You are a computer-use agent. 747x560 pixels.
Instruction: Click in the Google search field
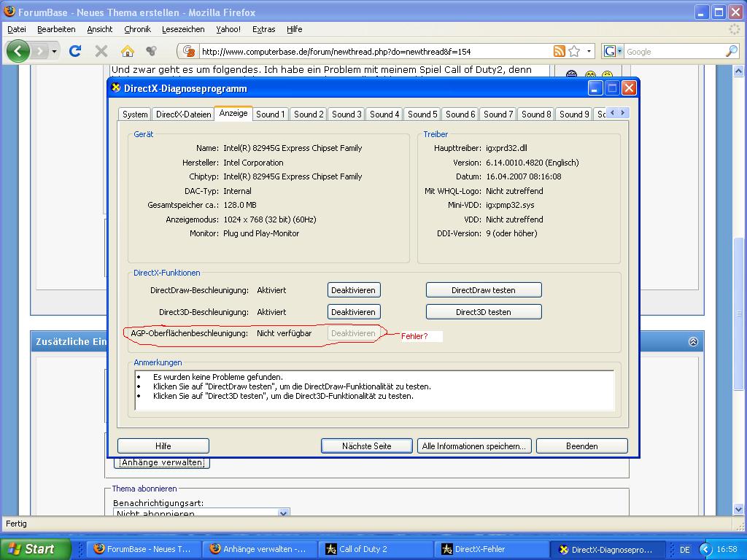[673, 52]
